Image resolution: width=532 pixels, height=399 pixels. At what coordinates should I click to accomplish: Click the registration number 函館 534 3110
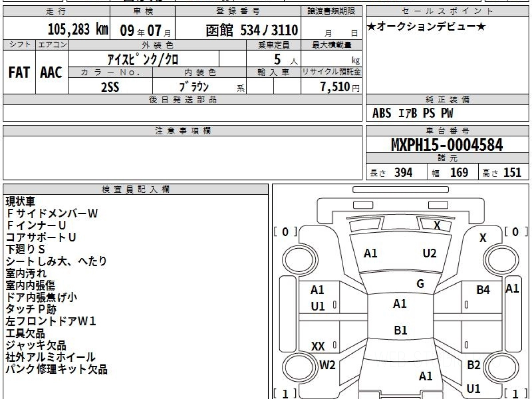pyautogui.click(x=252, y=30)
